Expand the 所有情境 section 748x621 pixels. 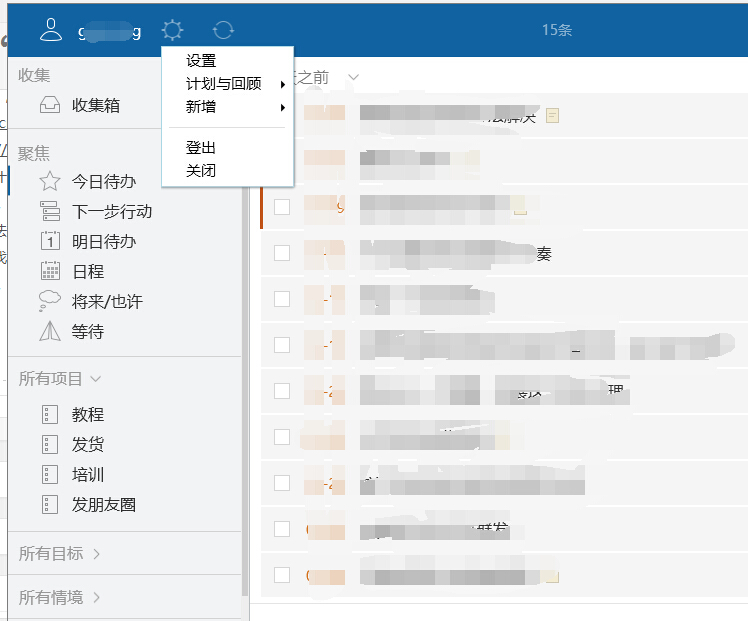[x=60, y=597]
